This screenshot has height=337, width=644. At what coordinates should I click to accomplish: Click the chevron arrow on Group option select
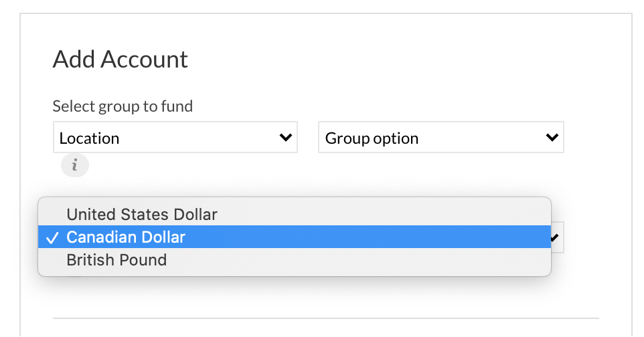(552, 137)
